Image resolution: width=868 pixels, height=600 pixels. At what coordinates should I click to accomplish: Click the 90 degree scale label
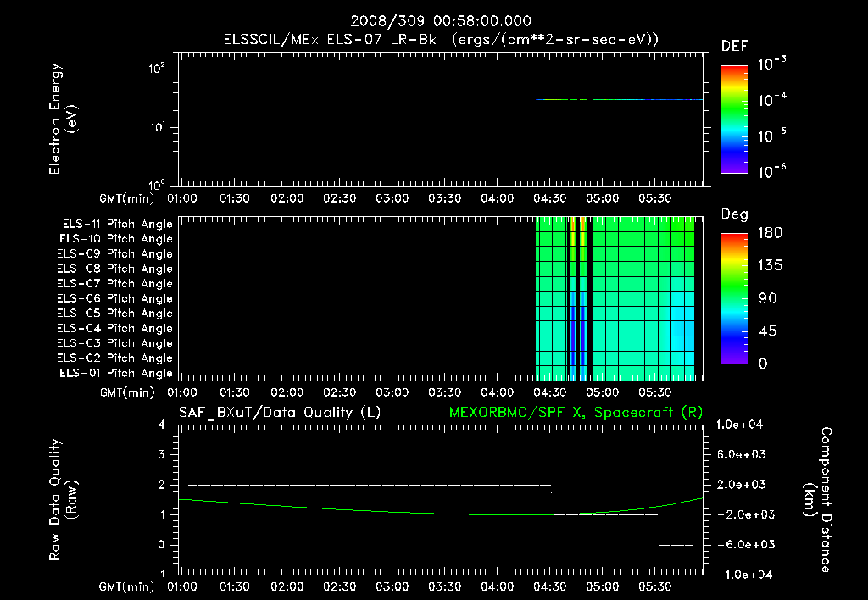point(767,298)
